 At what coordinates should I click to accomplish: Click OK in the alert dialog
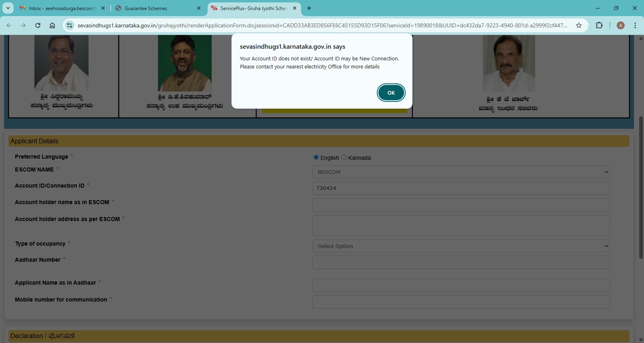(x=391, y=93)
